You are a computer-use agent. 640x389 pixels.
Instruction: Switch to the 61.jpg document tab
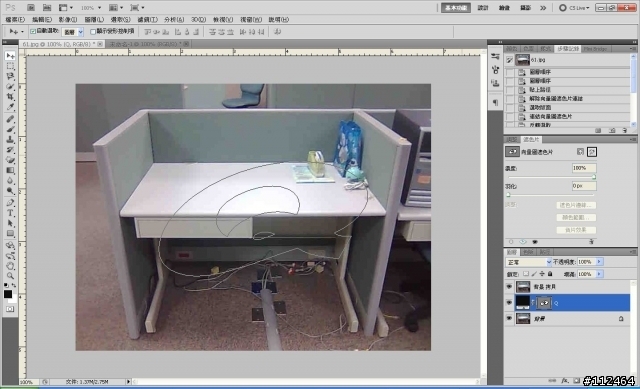click(x=61, y=44)
